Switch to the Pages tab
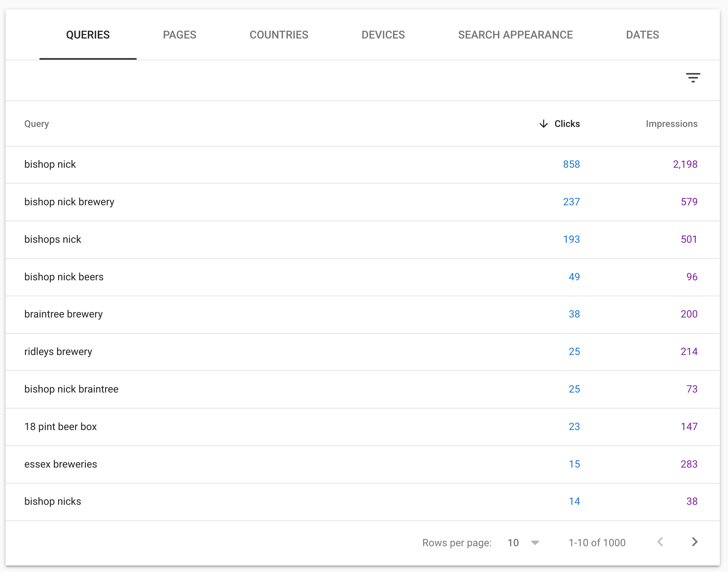The width and height of the screenshot is (728, 572). click(179, 35)
